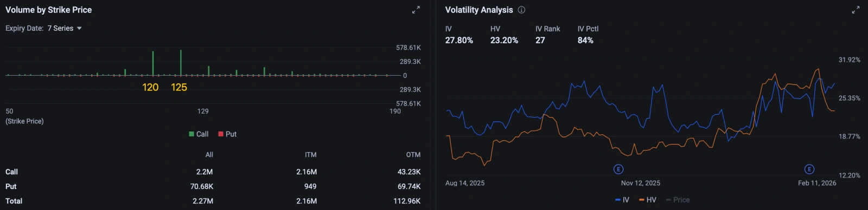Select the Total row in volume table
The image size is (868, 210).
coord(213,201)
